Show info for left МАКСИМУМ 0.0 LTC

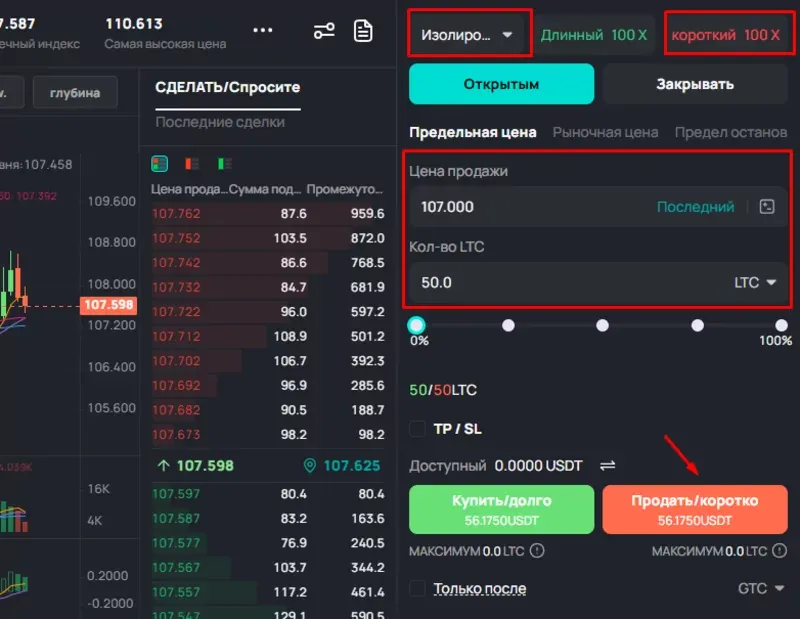click(x=537, y=551)
